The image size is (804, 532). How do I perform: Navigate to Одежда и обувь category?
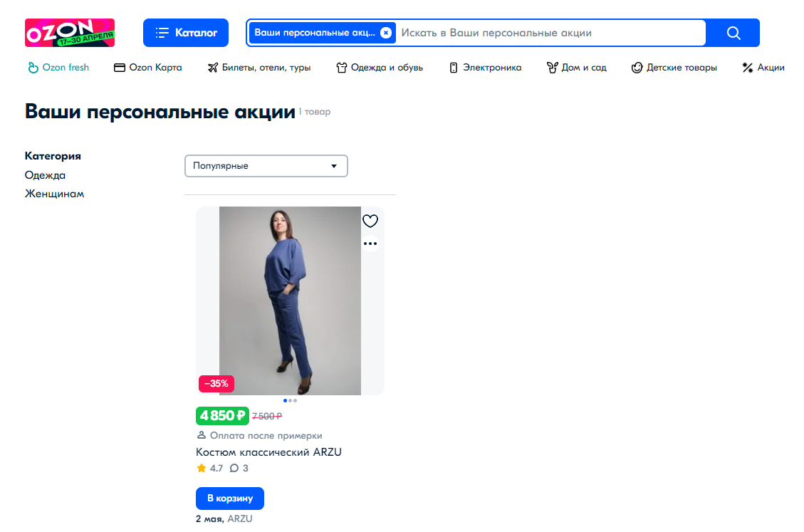point(380,68)
